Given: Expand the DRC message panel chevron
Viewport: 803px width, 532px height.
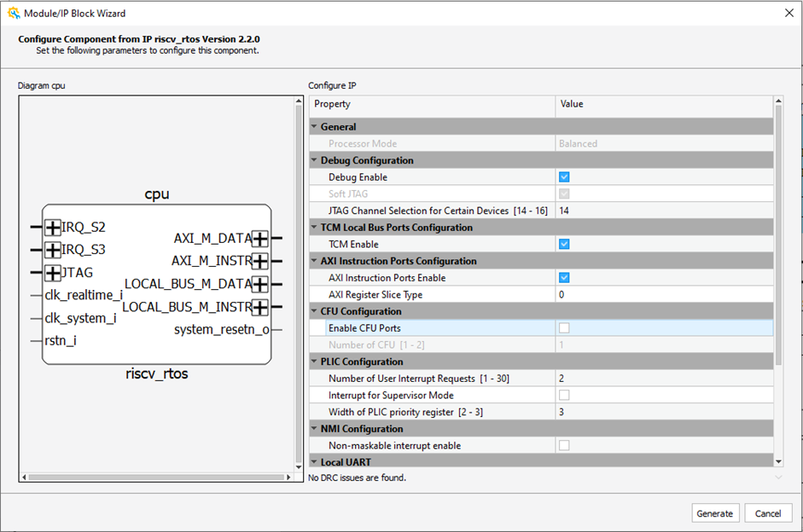Looking at the screenshot, I should [778, 477].
